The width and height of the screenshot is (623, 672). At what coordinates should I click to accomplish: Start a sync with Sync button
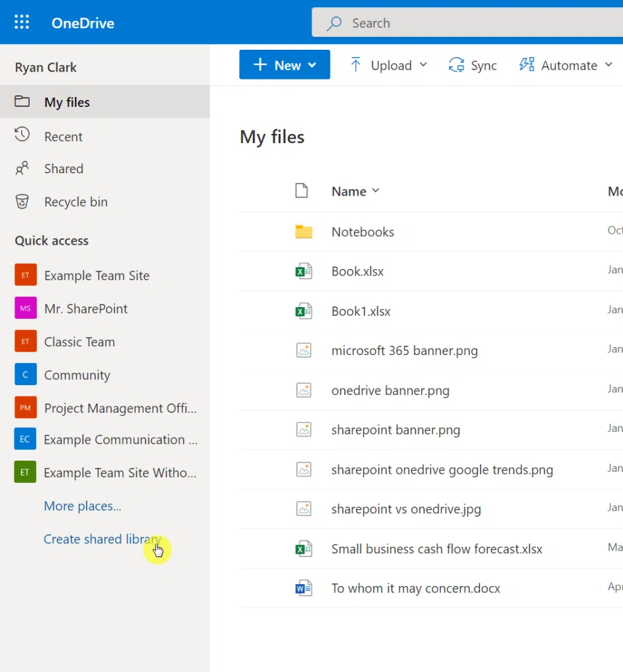point(473,65)
